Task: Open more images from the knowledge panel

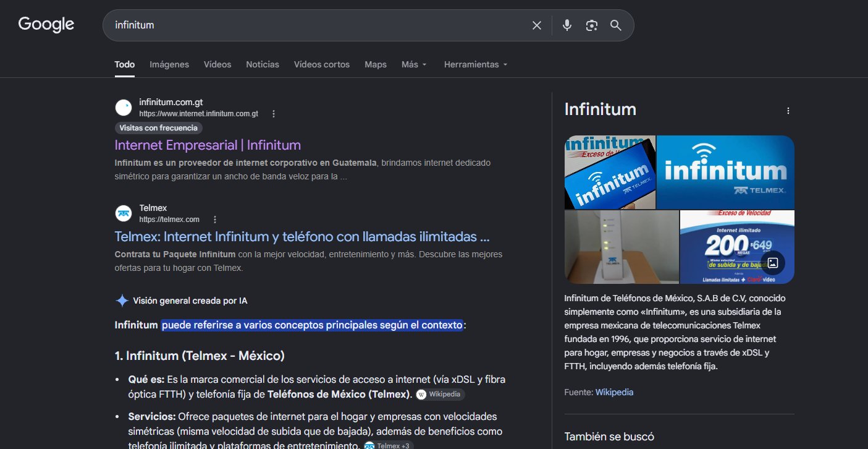Action: [x=772, y=263]
